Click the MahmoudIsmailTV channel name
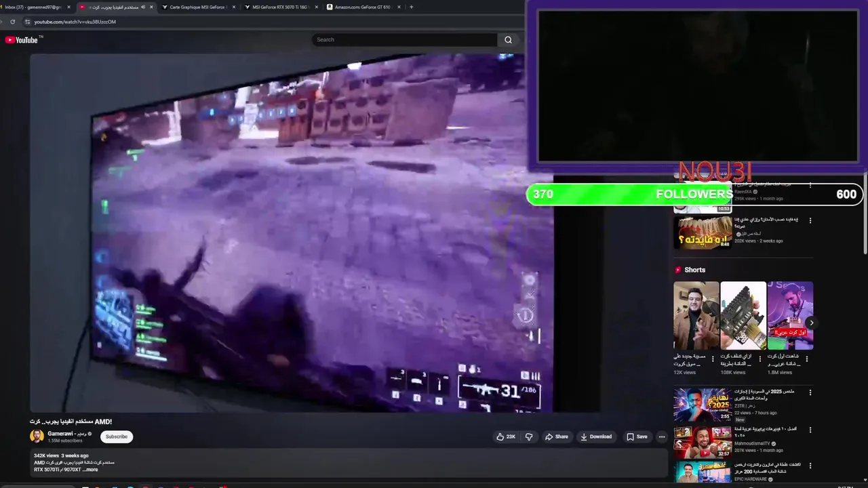The image size is (868, 488). 753,443
